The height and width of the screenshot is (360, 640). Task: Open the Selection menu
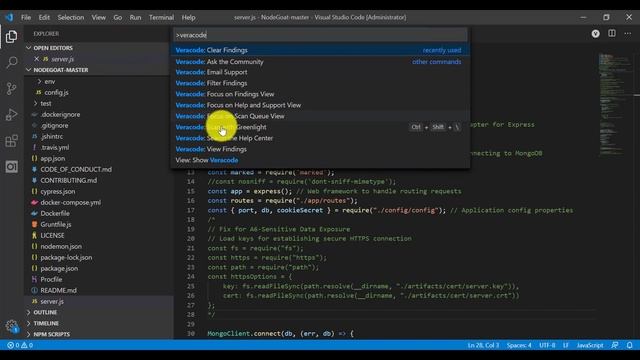pyautogui.click(x=71, y=18)
